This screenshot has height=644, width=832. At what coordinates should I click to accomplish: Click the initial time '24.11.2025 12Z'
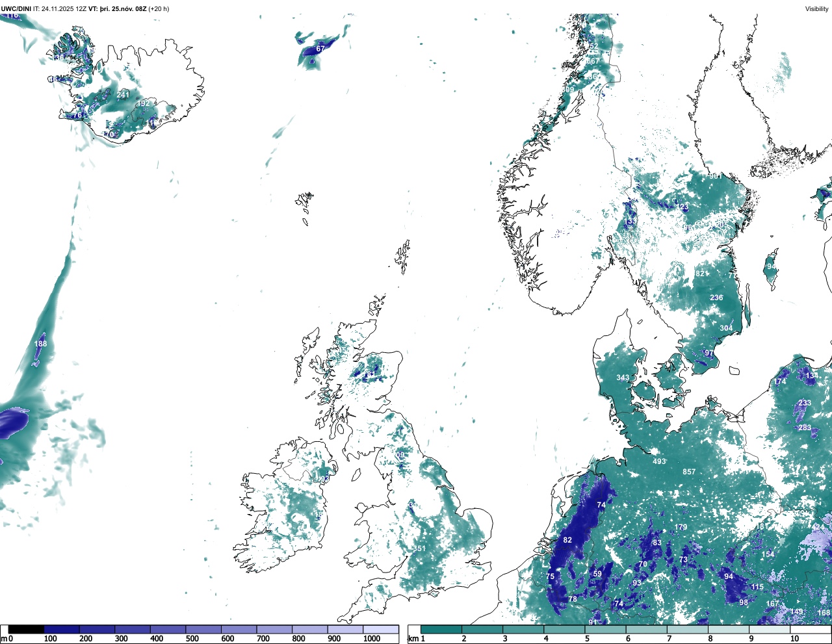pyautogui.click(x=64, y=9)
